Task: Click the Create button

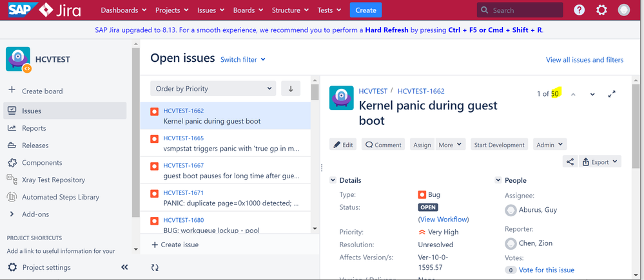Action: point(366,10)
